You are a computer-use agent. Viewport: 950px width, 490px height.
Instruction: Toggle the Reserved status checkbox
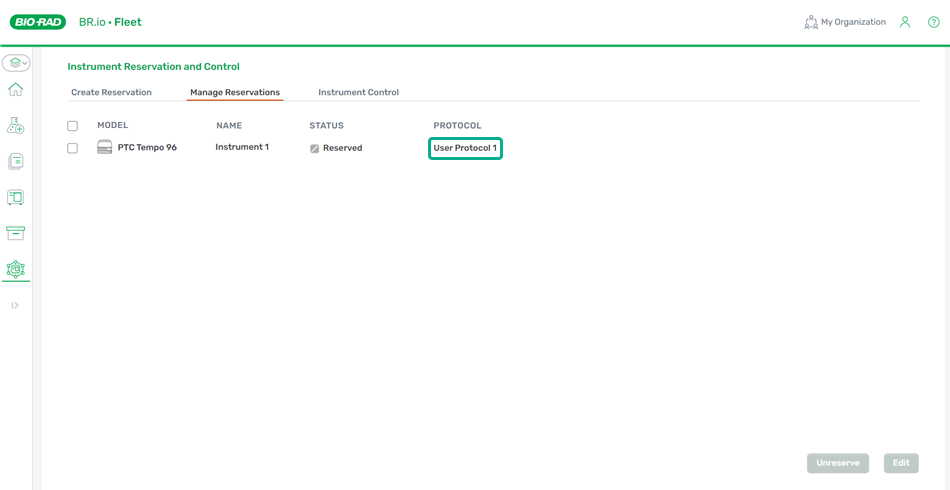point(315,148)
